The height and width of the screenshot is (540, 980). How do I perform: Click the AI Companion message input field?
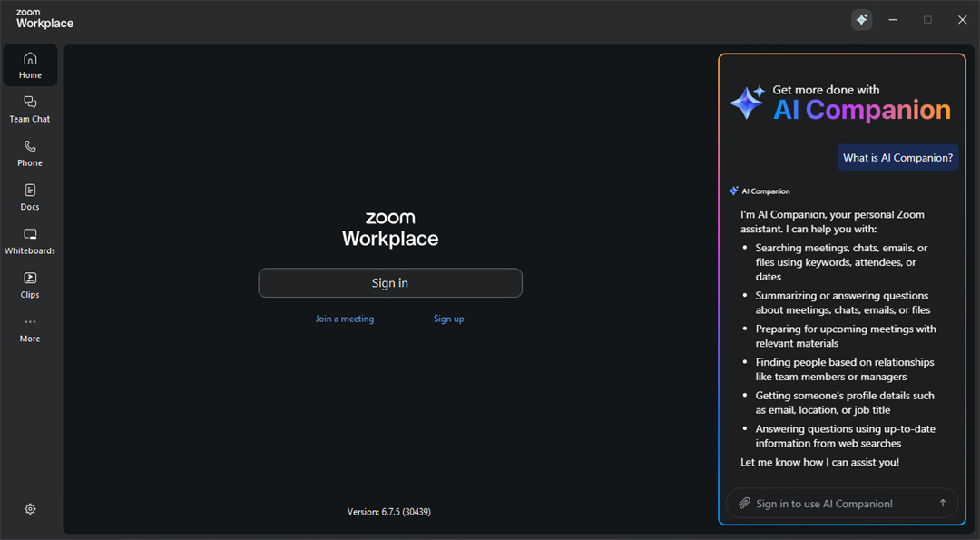pos(842,503)
